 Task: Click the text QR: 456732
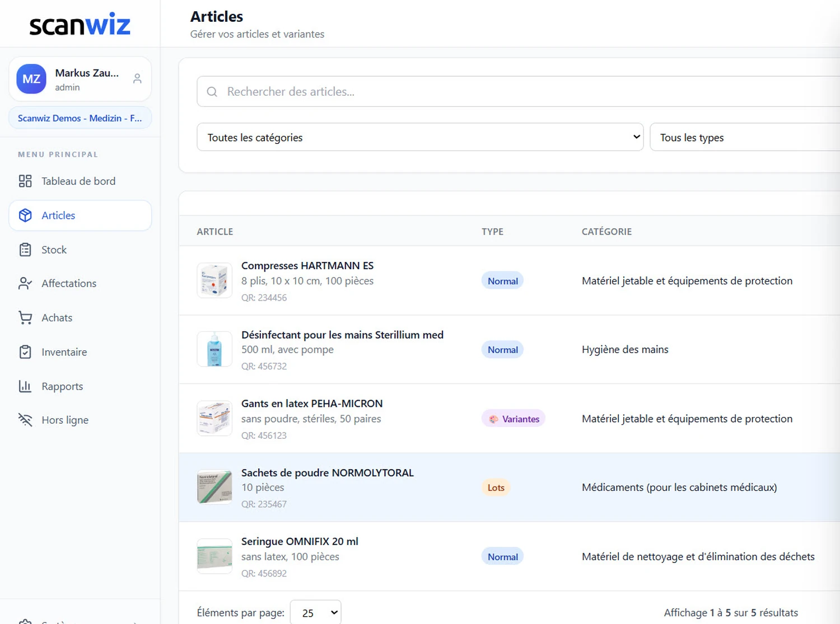[264, 367]
